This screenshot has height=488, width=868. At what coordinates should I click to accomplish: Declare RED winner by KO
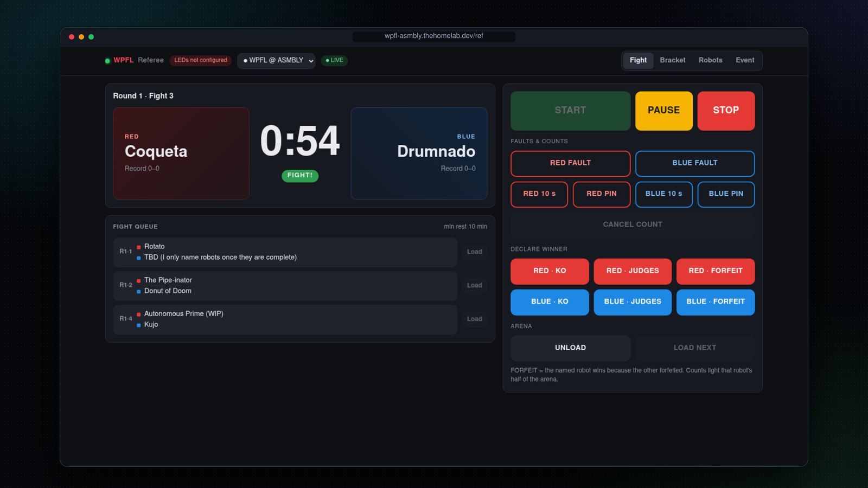coord(550,271)
